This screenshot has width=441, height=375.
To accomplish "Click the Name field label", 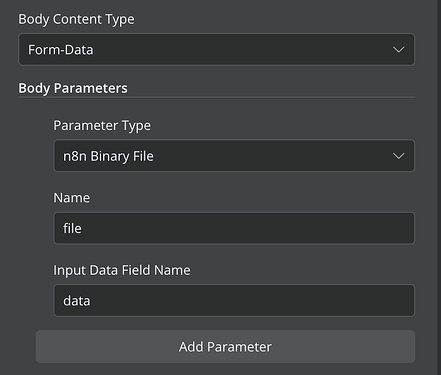I will [72, 198].
